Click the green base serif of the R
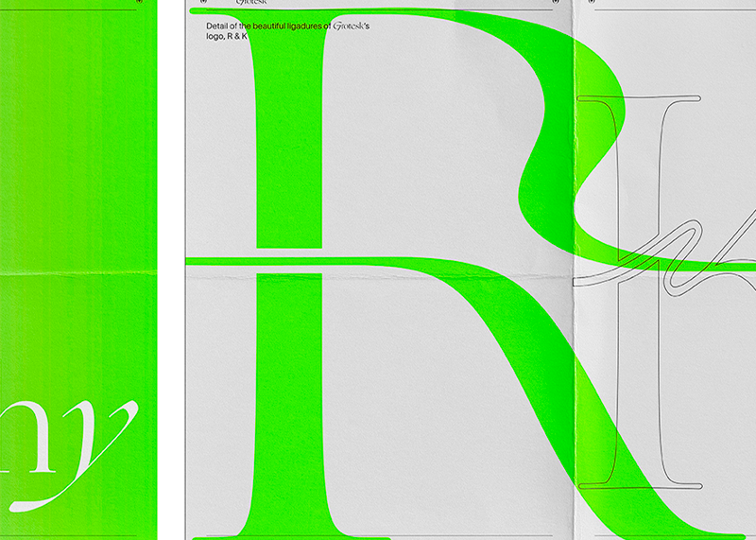The height and width of the screenshot is (540, 756). (288, 526)
